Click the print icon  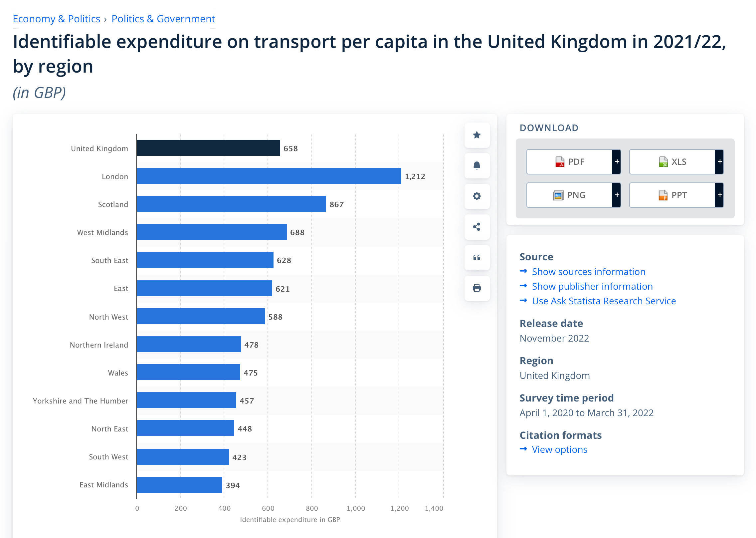(477, 288)
